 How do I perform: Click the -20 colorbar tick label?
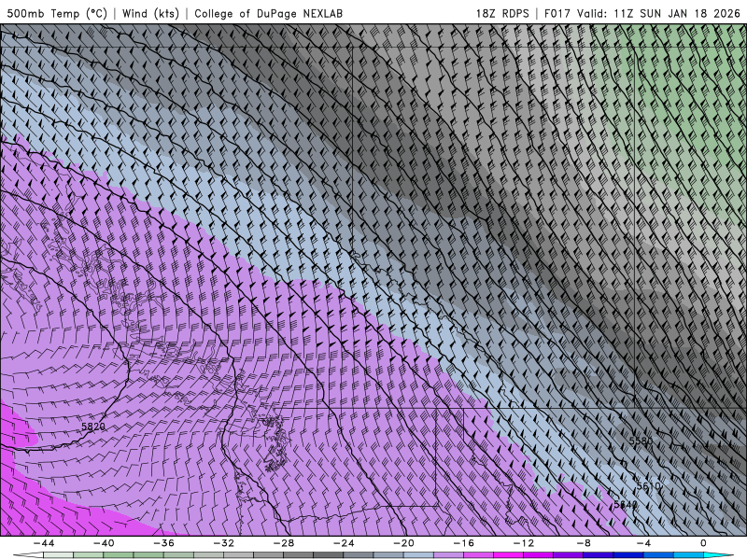(x=403, y=543)
